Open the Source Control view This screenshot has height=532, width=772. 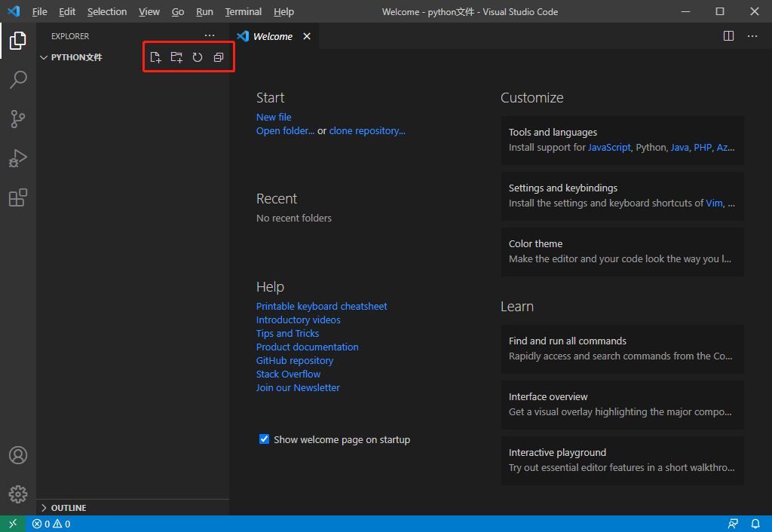click(18, 119)
